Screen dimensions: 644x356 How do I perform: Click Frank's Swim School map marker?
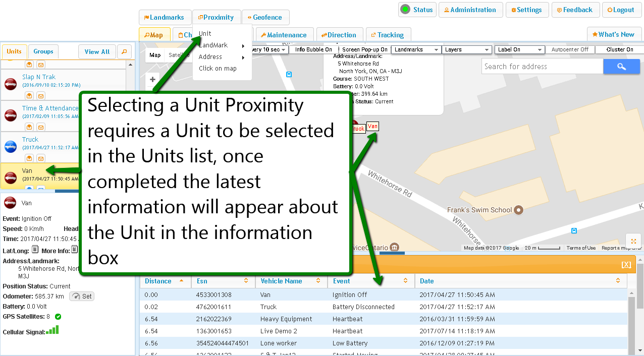[x=518, y=210]
